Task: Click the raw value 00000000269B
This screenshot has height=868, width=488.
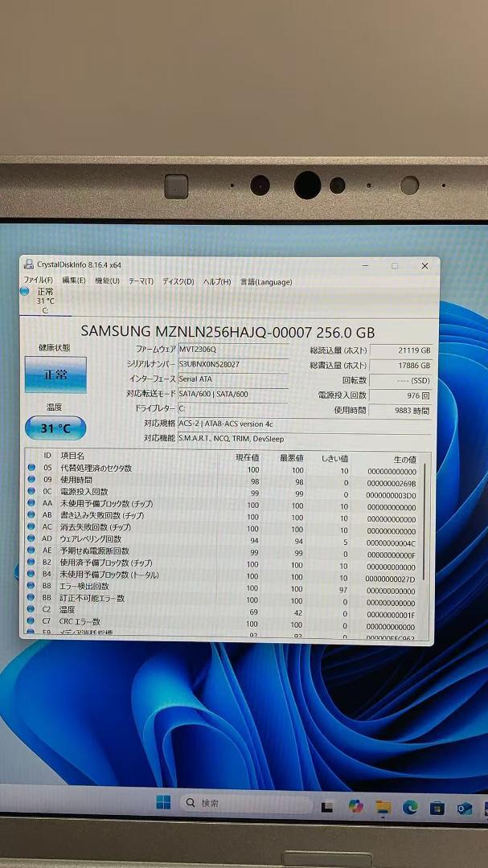Action: 391,484
